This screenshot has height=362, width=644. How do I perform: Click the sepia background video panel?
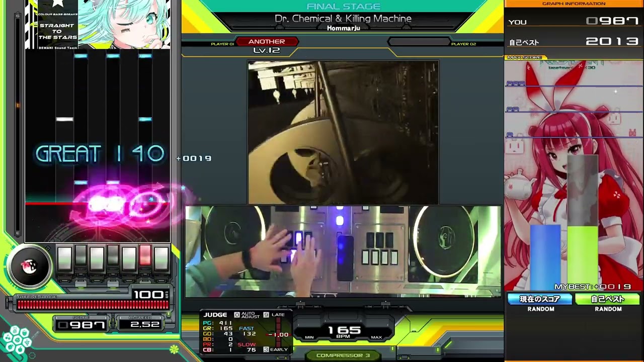point(343,133)
